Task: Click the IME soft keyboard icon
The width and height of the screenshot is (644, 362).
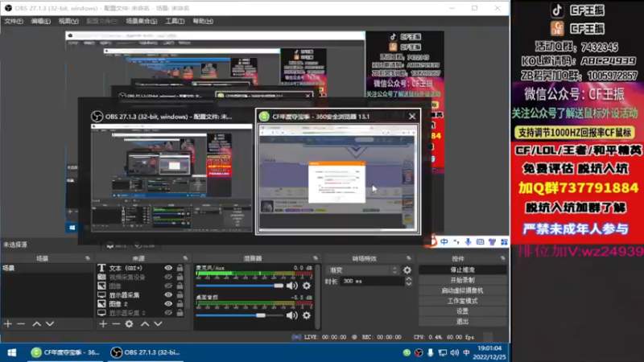Action: click(480, 242)
